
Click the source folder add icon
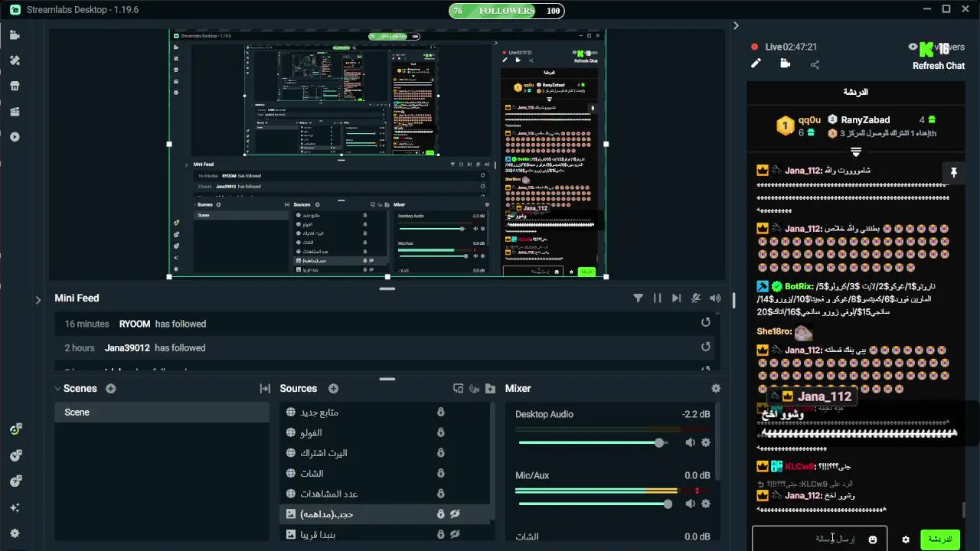[490, 389]
